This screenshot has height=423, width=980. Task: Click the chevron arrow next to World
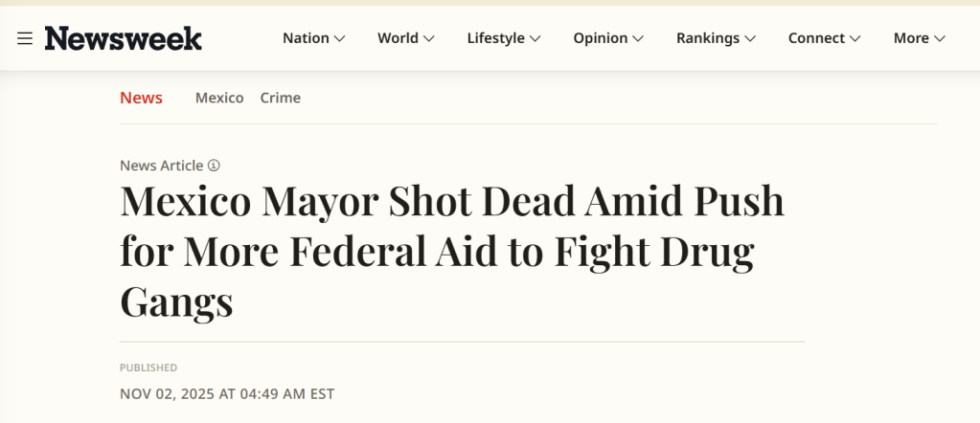(428, 38)
